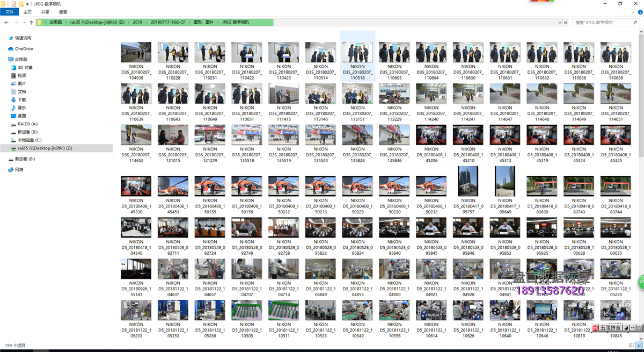Click the blue help question mark icon

click(639, 12)
